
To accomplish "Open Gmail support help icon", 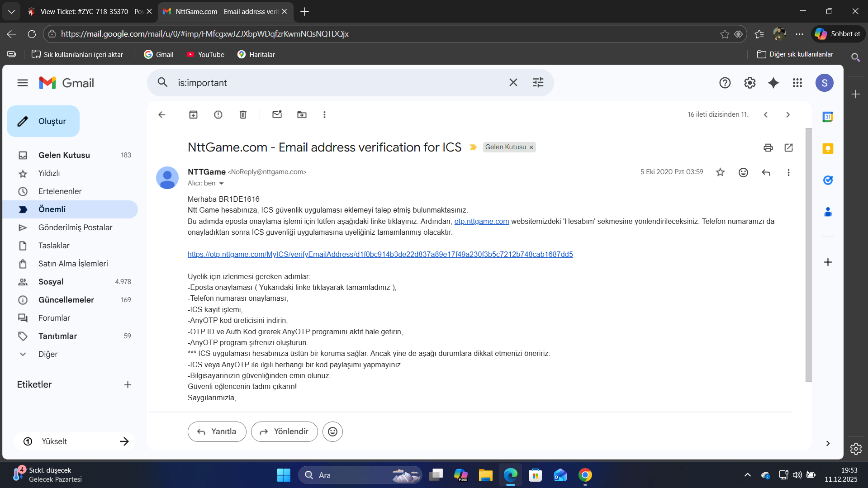I will coord(725,83).
